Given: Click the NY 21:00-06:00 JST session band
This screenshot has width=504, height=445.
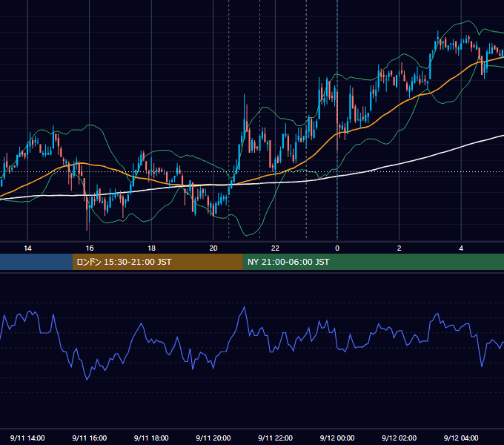Looking at the screenshot, I should tap(373, 262).
